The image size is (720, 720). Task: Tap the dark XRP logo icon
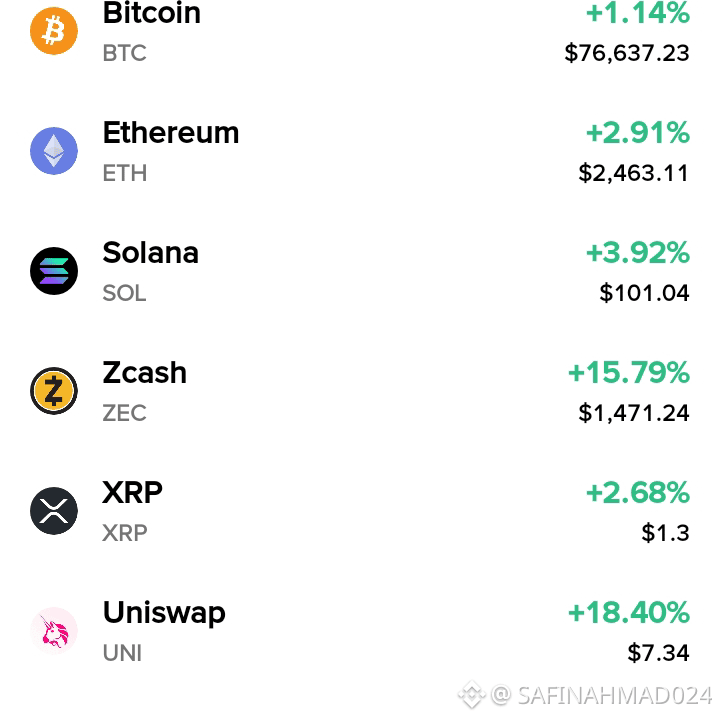click(54, 511)
